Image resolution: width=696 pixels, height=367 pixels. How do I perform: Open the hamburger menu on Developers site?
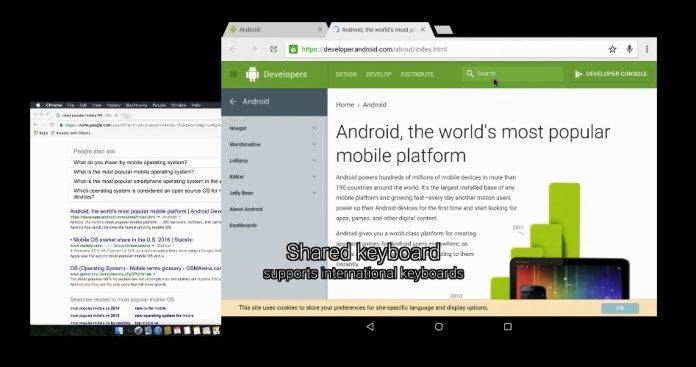pyautogui.click(x=233, y=74)
